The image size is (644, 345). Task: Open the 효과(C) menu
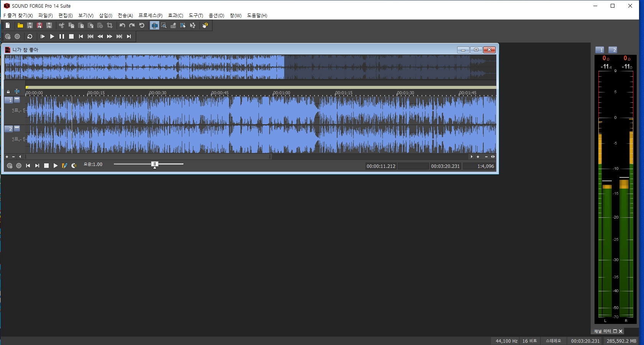pos(176,16)
